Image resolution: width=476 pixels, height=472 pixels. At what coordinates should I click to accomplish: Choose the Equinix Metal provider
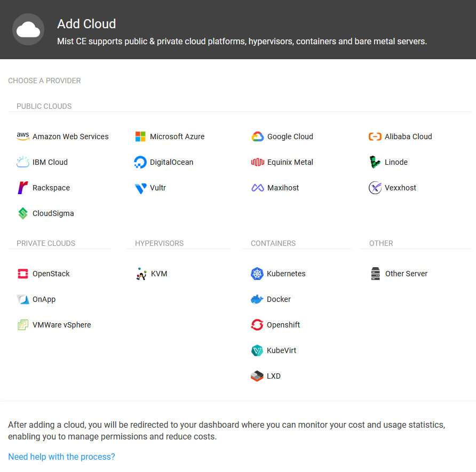pyautogui.click(x=290, y=162)
